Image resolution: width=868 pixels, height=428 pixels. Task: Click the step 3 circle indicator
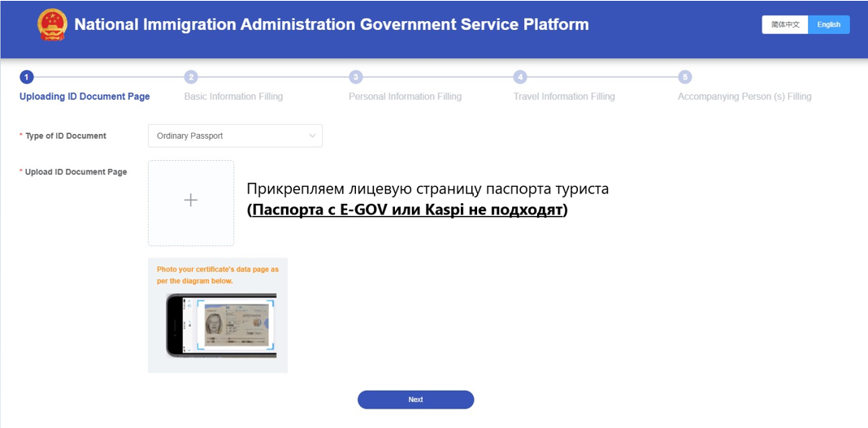click(x=355, y=77)
